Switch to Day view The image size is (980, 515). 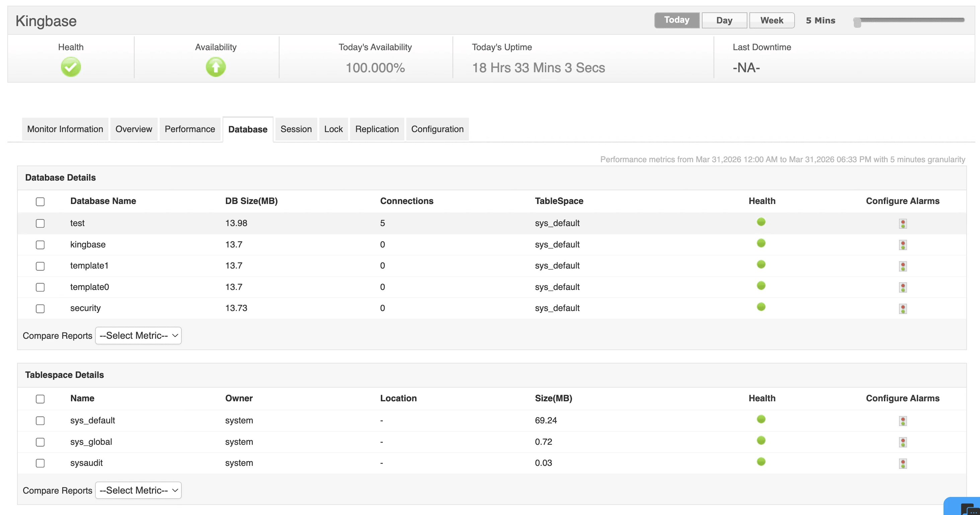(x=724, y=20)
